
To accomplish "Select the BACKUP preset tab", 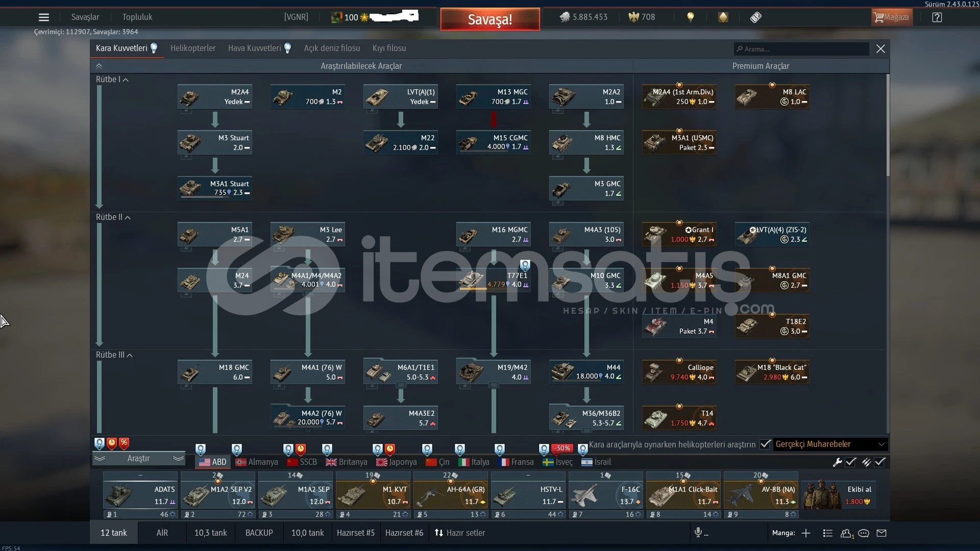I will 259,533.
